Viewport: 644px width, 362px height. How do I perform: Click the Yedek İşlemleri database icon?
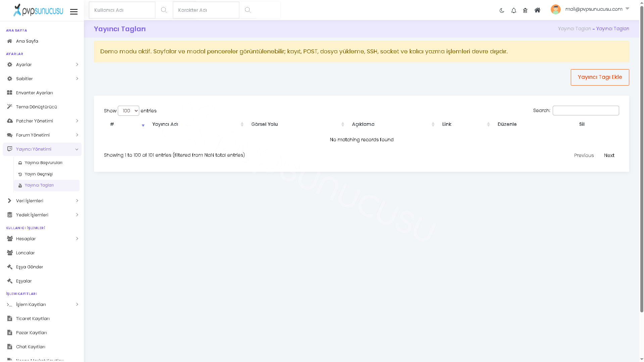tap(9, 215)
